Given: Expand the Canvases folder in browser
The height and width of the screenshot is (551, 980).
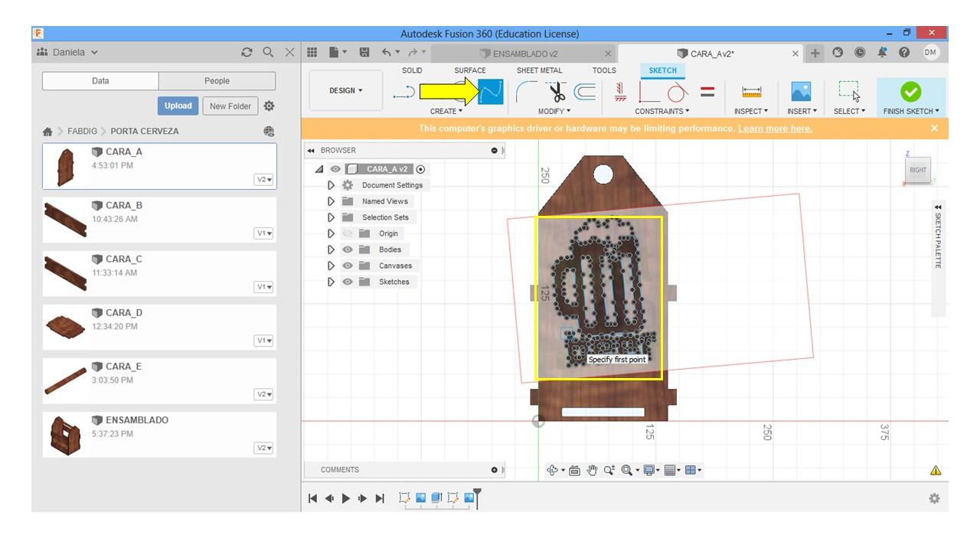Looking at the screenshot, I should tap(331, 266).
